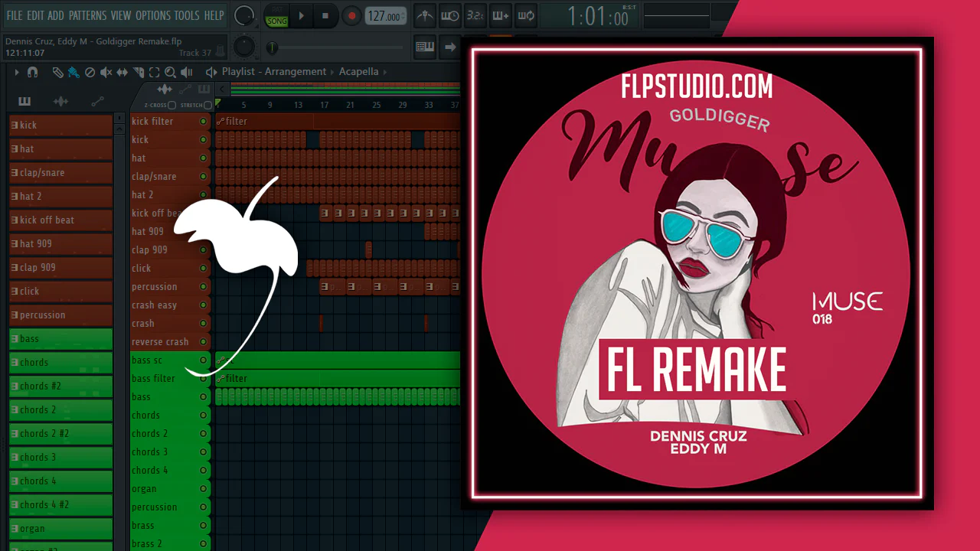Click the step editing arrow icon

tap(450, 47)
